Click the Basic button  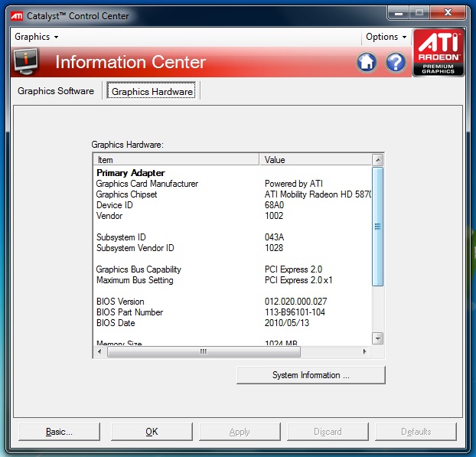59,432
